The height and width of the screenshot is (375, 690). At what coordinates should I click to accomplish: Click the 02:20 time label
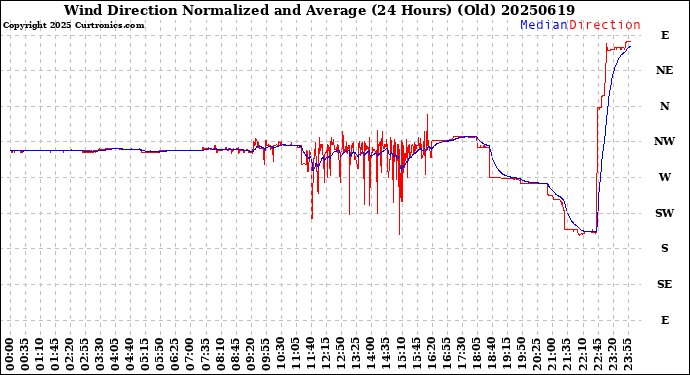tap(70, 354)
